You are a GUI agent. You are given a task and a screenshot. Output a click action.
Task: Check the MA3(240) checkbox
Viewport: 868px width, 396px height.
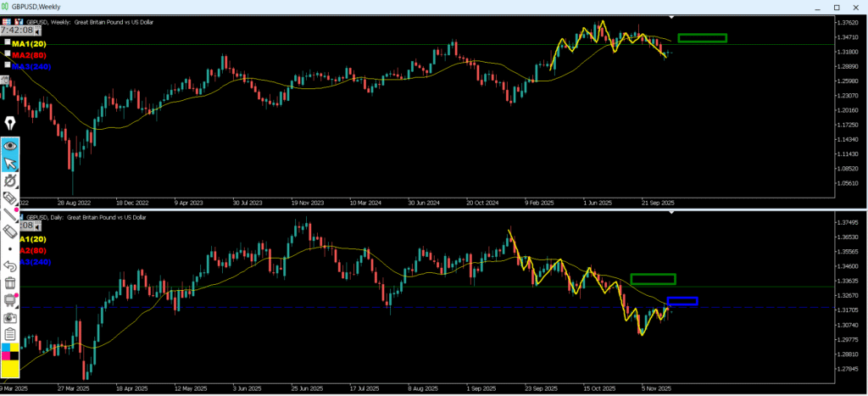[7, 64]
